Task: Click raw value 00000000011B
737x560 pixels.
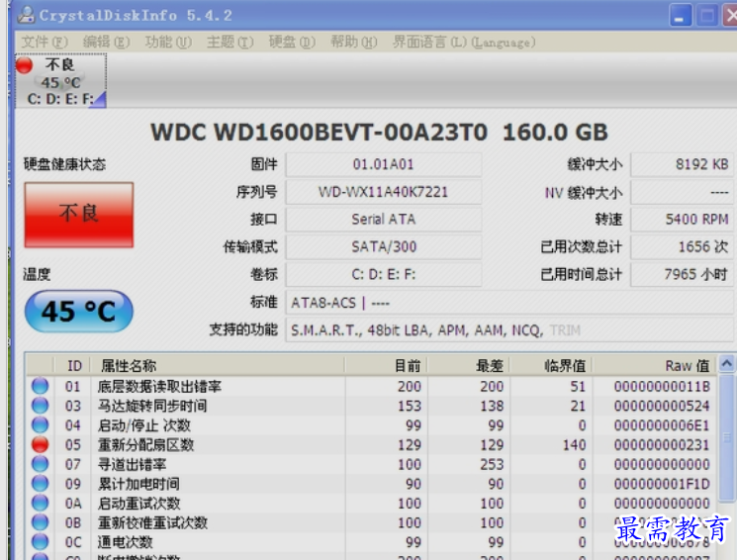Action: point(662,387)
